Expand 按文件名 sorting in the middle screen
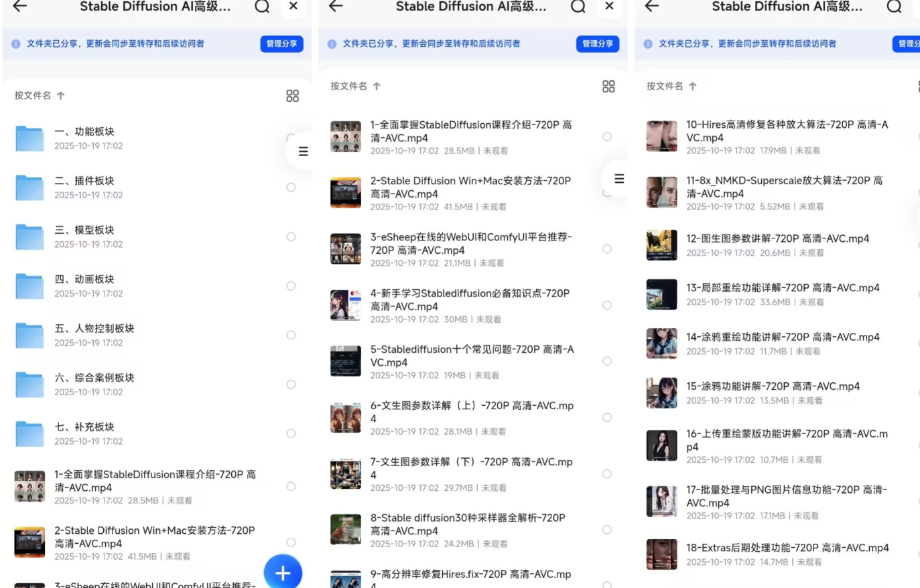 (x=355, y=86)
